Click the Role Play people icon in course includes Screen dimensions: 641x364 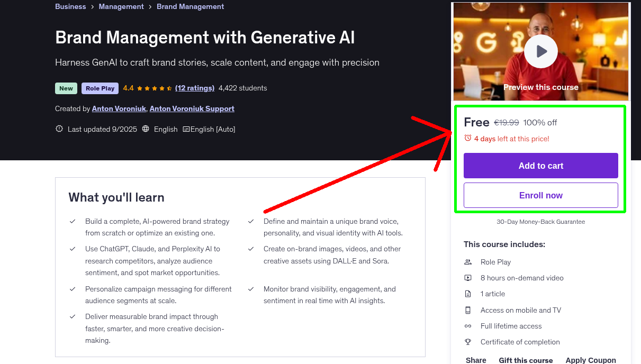[468, 261]
